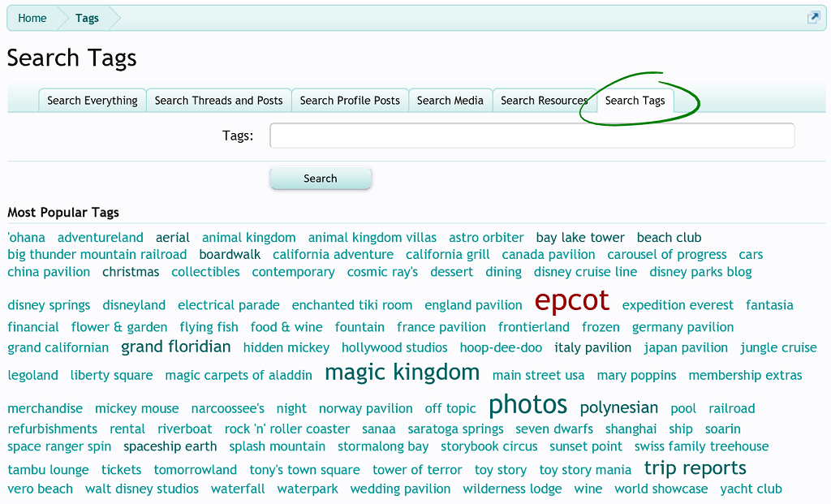
Task: Open the polynesian tag
Action: 619,407
